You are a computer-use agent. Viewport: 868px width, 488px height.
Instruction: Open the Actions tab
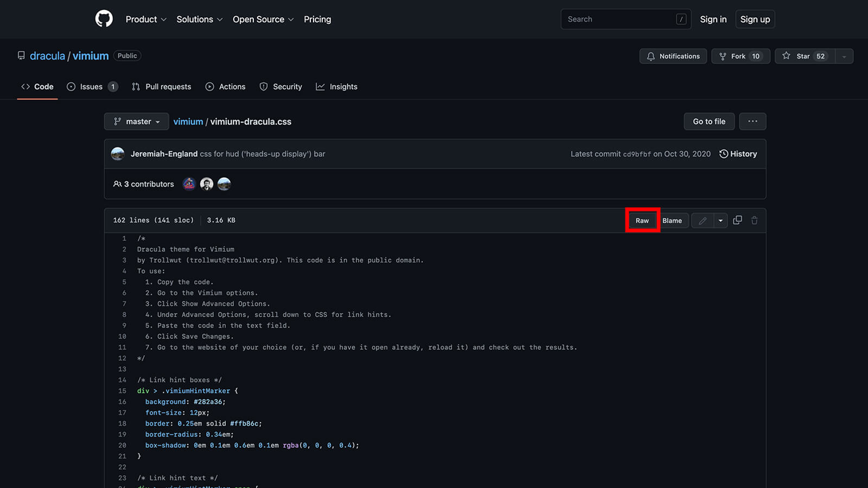pos(226,87)
